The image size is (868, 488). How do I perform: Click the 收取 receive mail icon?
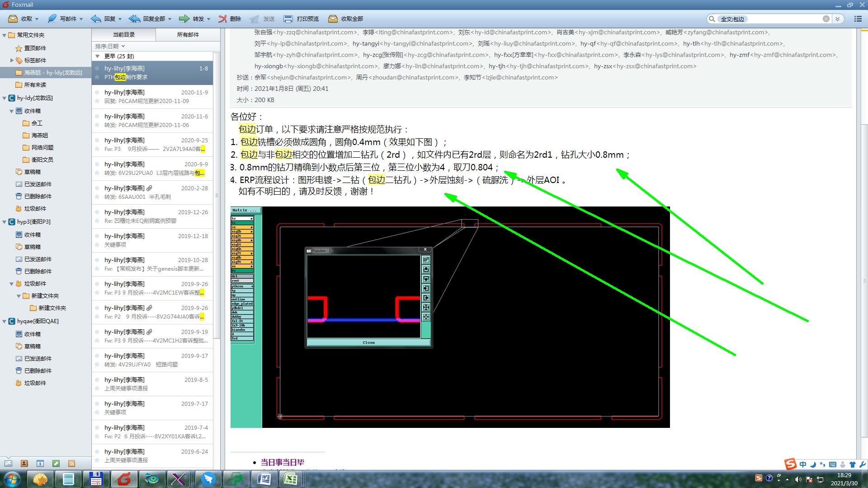[13, 19]
